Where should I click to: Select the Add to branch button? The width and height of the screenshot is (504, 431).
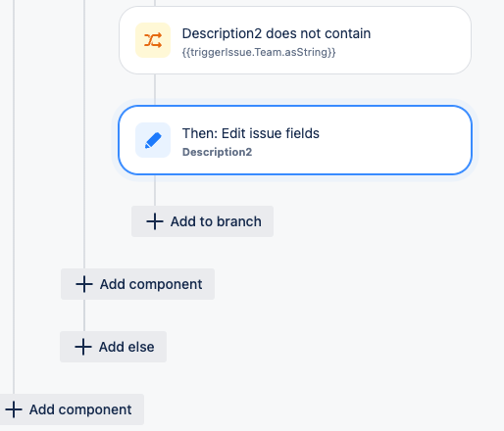202,221
